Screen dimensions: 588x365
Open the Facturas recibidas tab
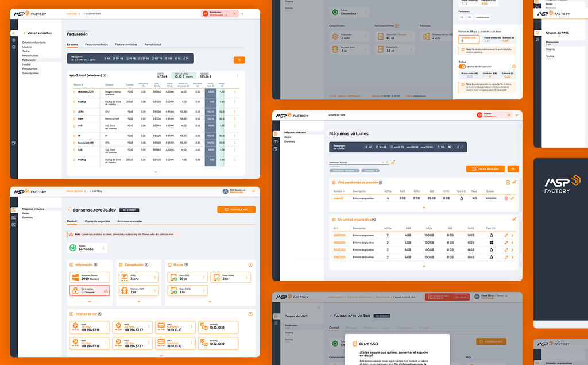point(95,44)
